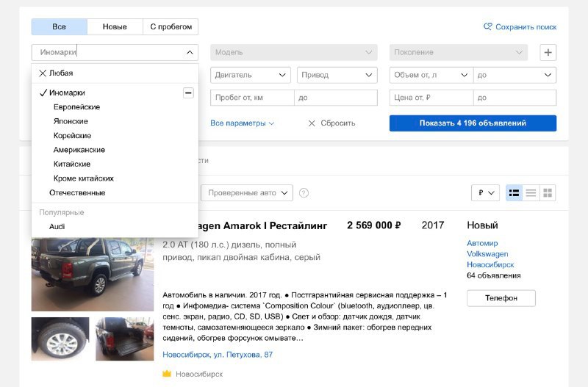Open the address Новосибирск, ул. Петухова, 87

click(218, 355)
